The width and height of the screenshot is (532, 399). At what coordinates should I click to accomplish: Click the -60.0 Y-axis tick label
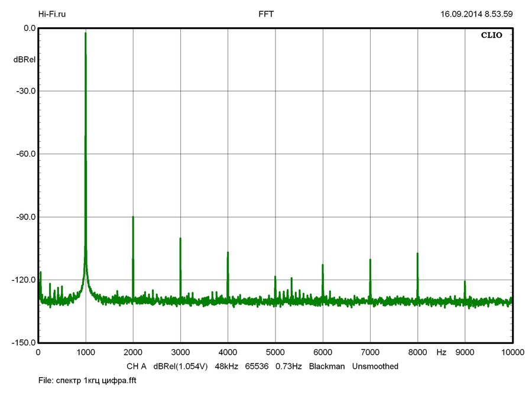tap(25, 154)
